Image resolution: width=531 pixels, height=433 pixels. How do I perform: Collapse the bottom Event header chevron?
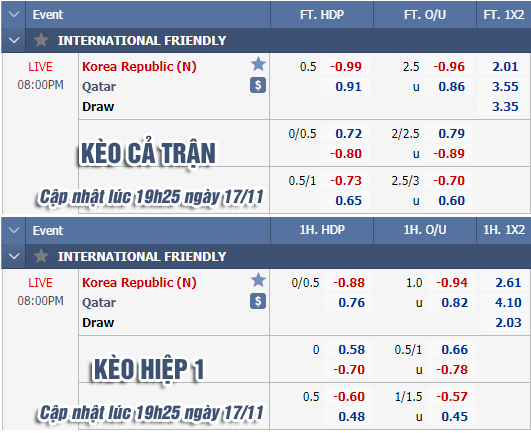point(14,230)
